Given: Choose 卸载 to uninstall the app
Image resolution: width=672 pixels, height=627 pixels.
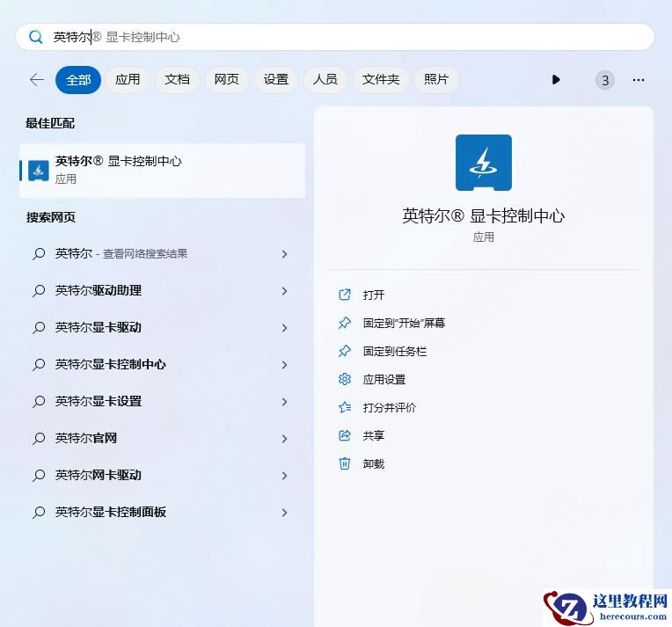Looking at the screenshot, I should click(x=373, y=463).
